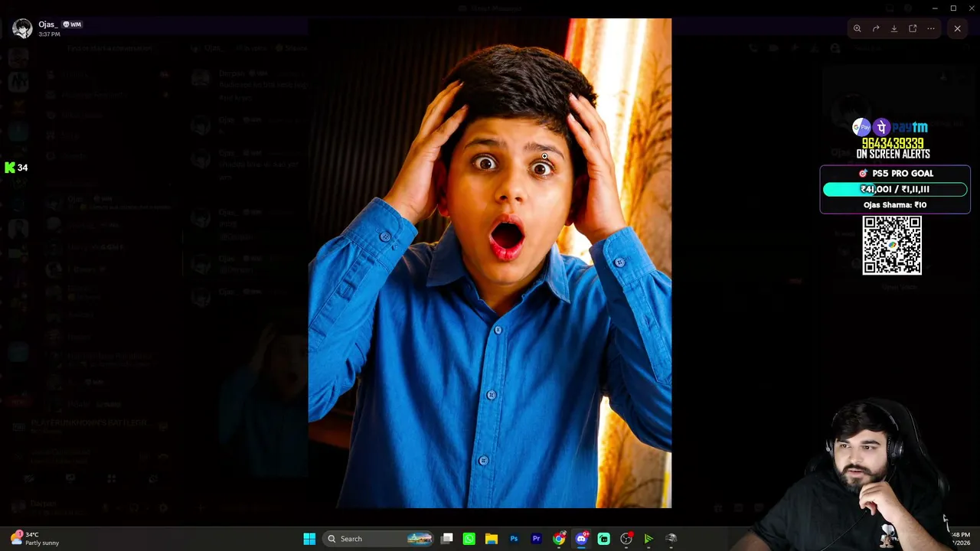Open the PUBG helmet icon on the taskbar
This screenshot has width=980, height=551.
[x=671, y=539]
